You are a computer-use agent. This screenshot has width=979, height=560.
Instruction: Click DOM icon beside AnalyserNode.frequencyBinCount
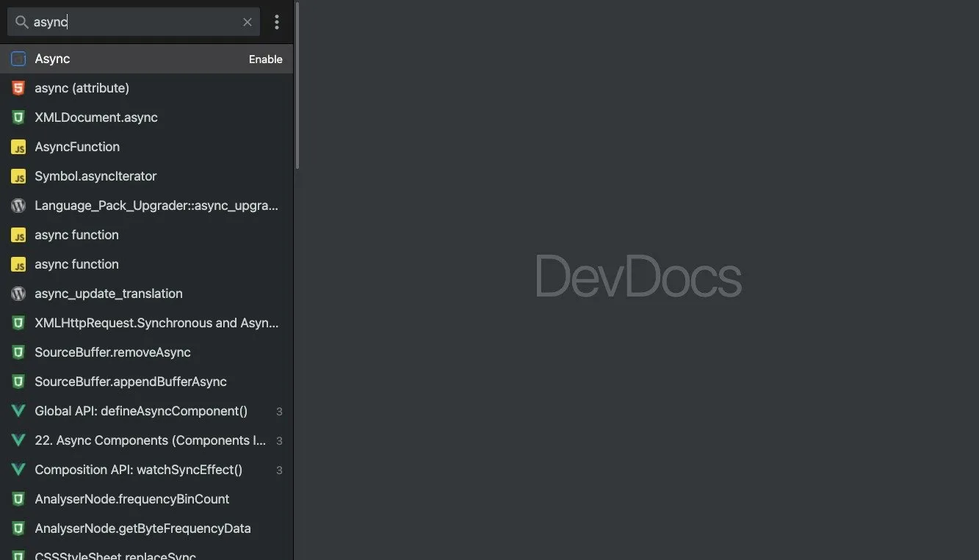click(x=18, y=499)
